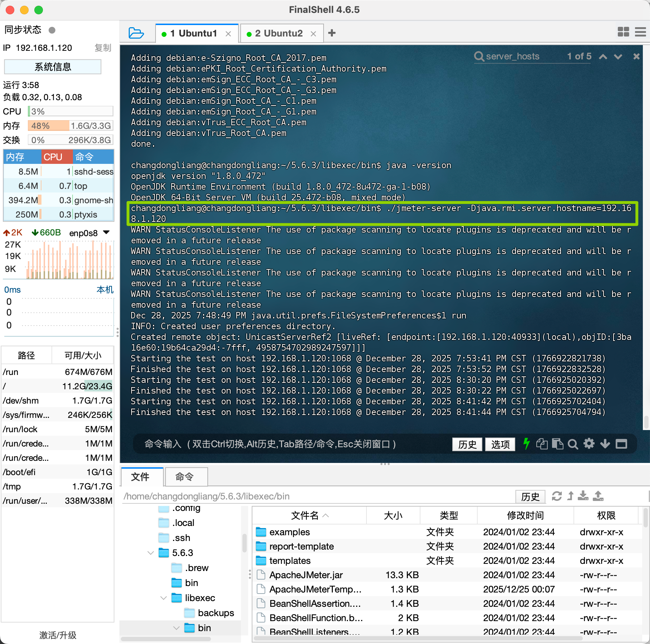The width and height of the screenshot is (650, 644).
Task: Open the grid layout view icon
Action: (623, 32)
